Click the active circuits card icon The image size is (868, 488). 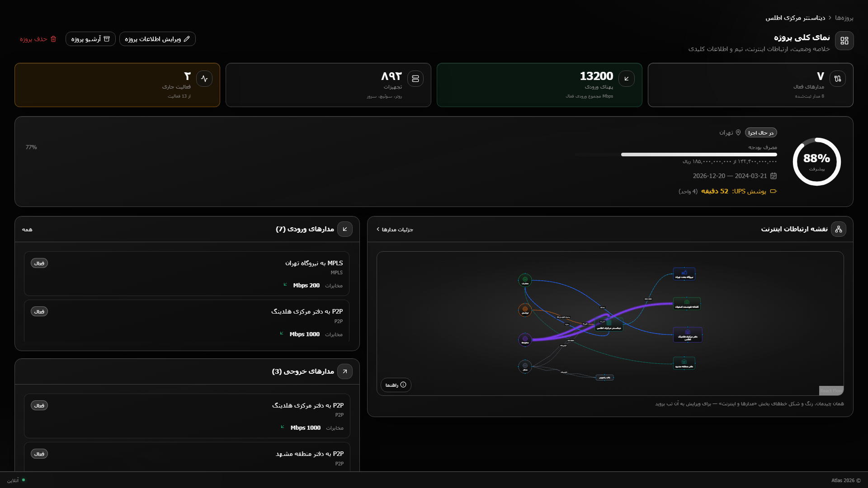[838, 79]
